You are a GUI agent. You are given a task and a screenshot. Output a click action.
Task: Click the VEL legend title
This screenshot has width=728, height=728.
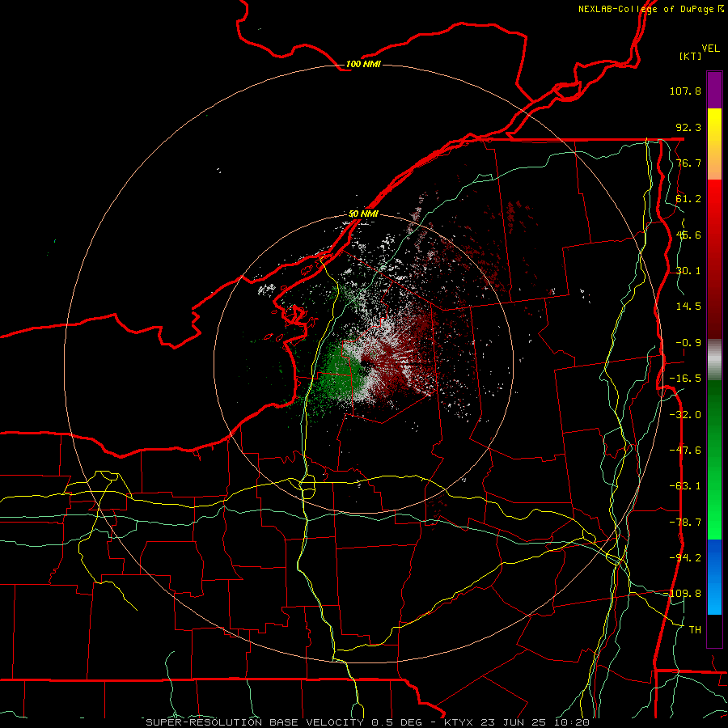point(711,49)
